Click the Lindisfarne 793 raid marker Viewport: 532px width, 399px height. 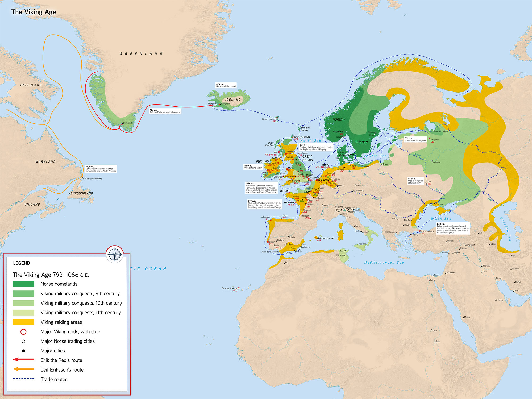(298, 156)
